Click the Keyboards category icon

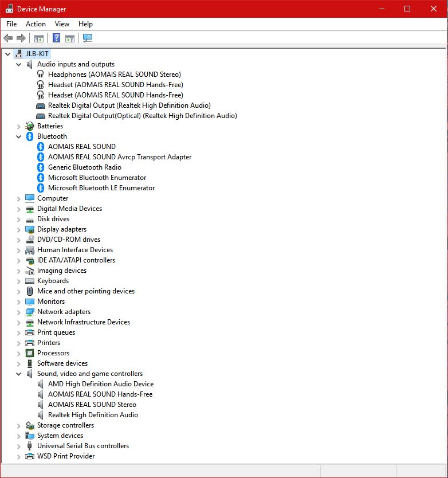[x=30, y=281]
